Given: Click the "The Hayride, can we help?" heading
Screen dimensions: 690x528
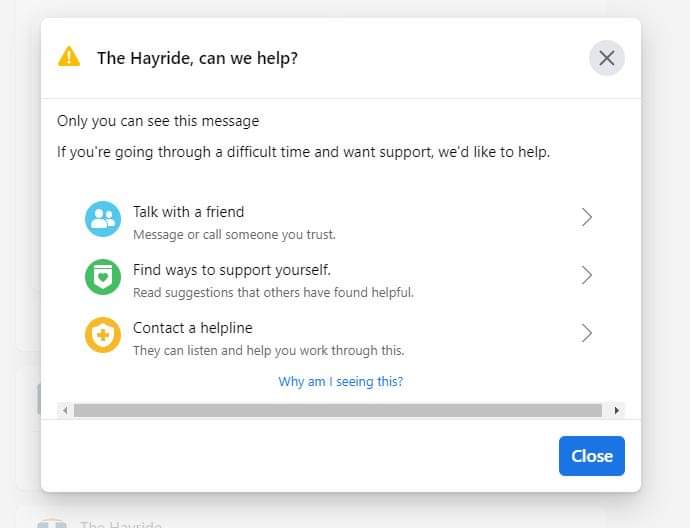Looking at the screenshot, I should point(197,58).
